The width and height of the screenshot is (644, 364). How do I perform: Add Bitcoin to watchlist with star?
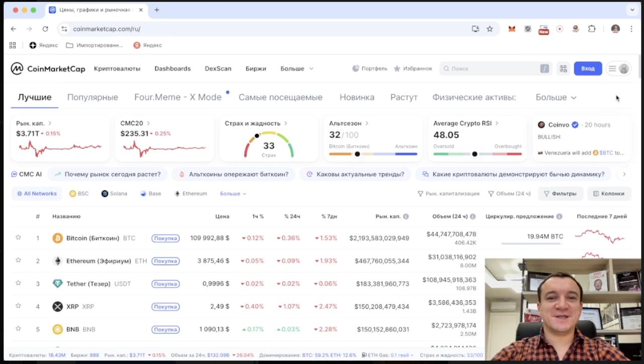point(18,237)
